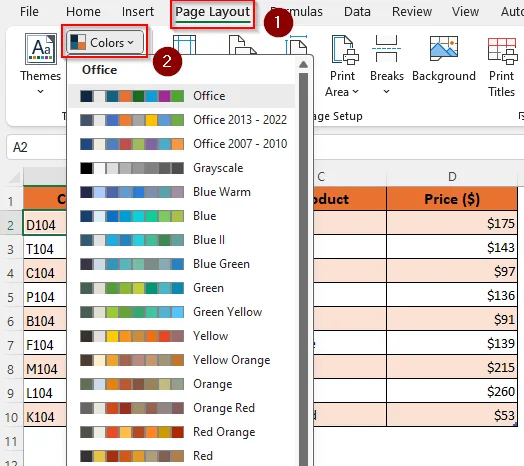Expand the Breaks dropdown arrow
This screenshot has height=466, width=524.
386,91
